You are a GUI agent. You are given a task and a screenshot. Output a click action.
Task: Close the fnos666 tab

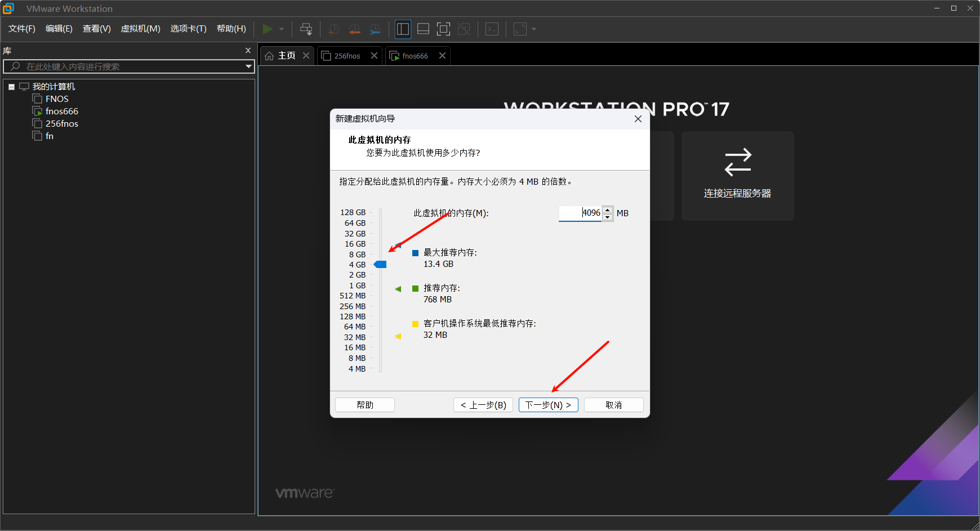pos(442,56)
